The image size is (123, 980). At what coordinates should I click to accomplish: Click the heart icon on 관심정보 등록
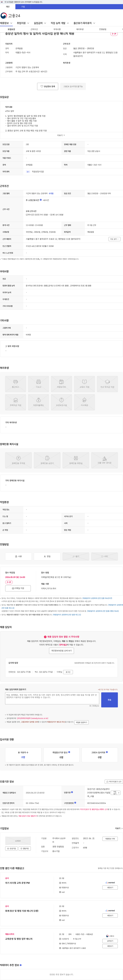click(42, 86)
